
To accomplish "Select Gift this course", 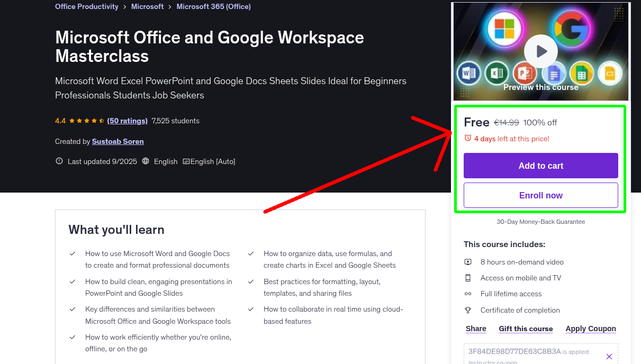I will [526, 329].
